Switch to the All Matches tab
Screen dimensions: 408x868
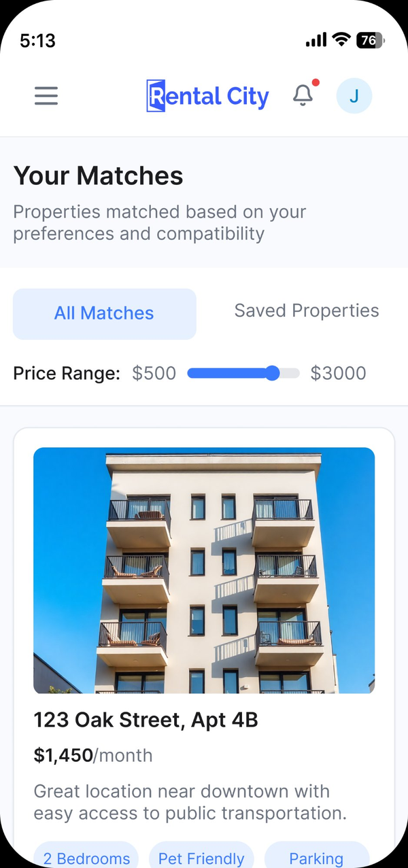point(104,313)
